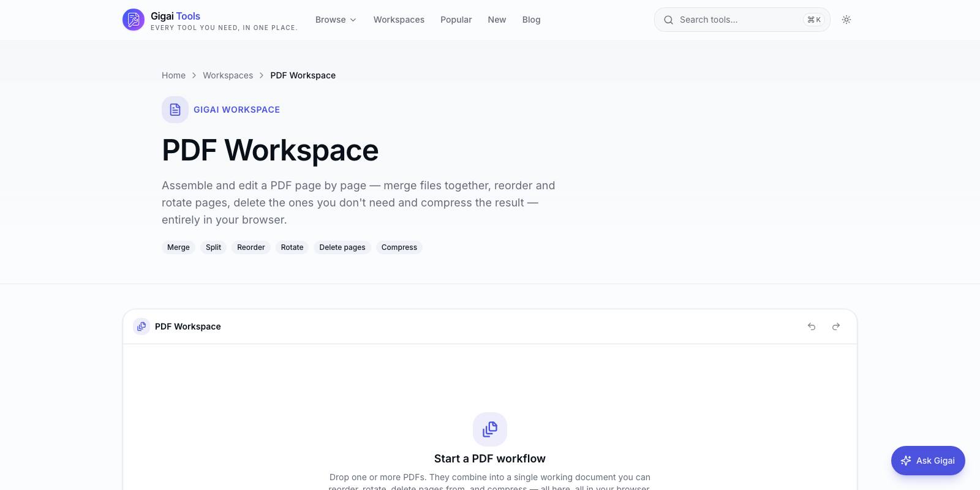980x490 pixels.
Task: Click the copy-files icon in the panel header
Action: click(x=141, y=326)
